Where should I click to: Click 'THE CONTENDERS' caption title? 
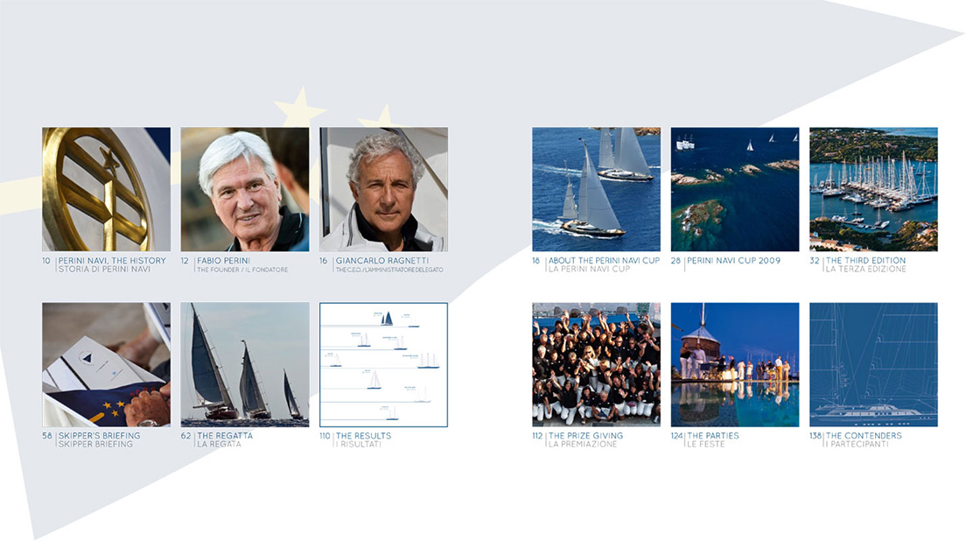pyautogui.click(x=864, y=435)
